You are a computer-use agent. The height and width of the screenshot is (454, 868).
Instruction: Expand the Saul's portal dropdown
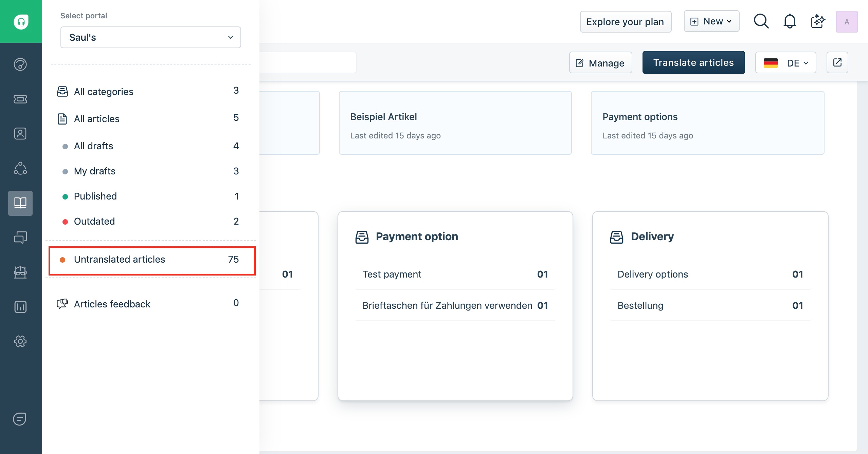150,37
